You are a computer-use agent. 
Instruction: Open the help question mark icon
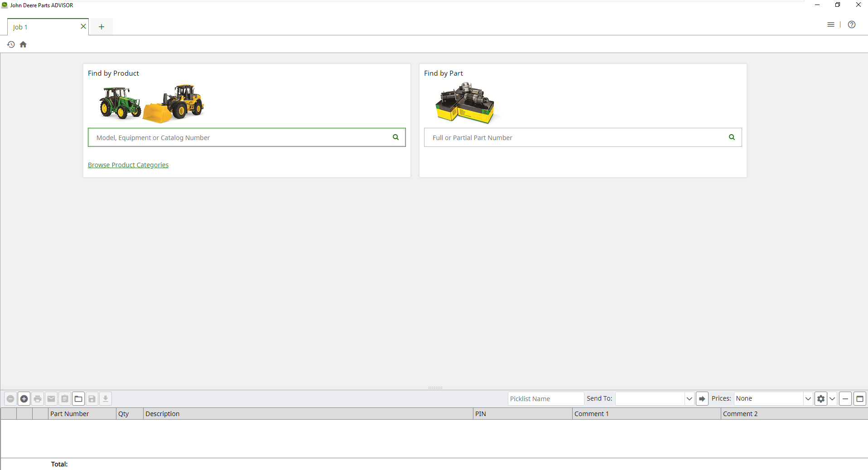[x=852, y=25]
